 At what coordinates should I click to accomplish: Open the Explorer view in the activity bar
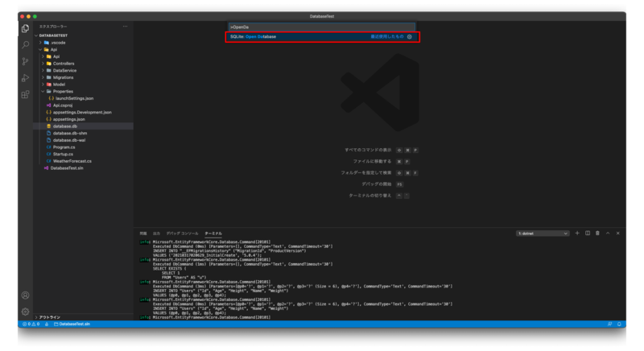pos(26,28)
